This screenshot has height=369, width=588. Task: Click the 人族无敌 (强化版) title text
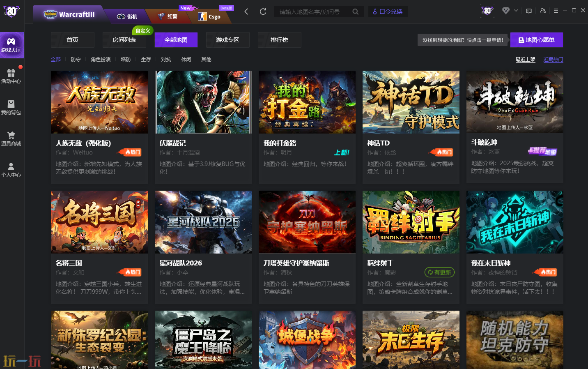(x=83, y=143)
